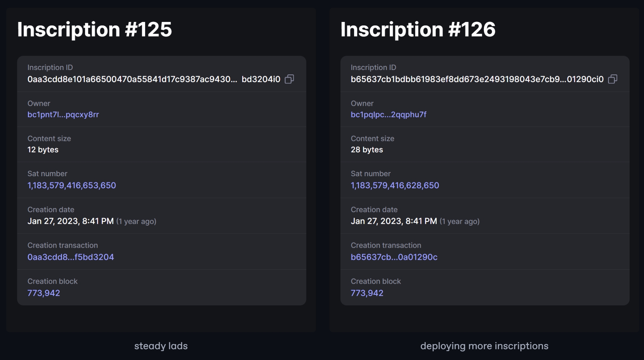644x360 pixels.
Task: Open owner address bc1pnt7l...pqcxy8rr
Action: pyautogui.click(x=63, y=114)
